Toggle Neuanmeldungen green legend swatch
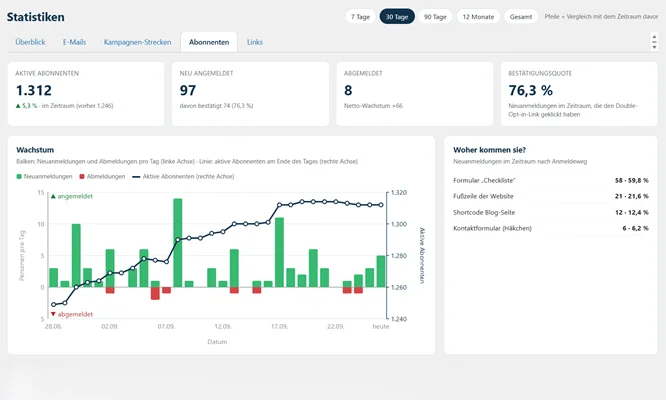Screen dimensions: 666x400 [19, 177]
